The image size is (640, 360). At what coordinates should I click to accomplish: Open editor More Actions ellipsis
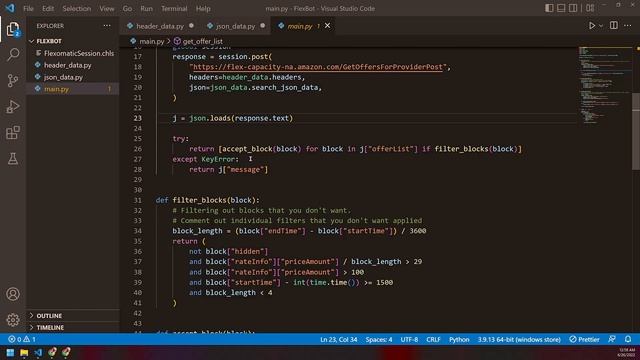coord(628,25)
